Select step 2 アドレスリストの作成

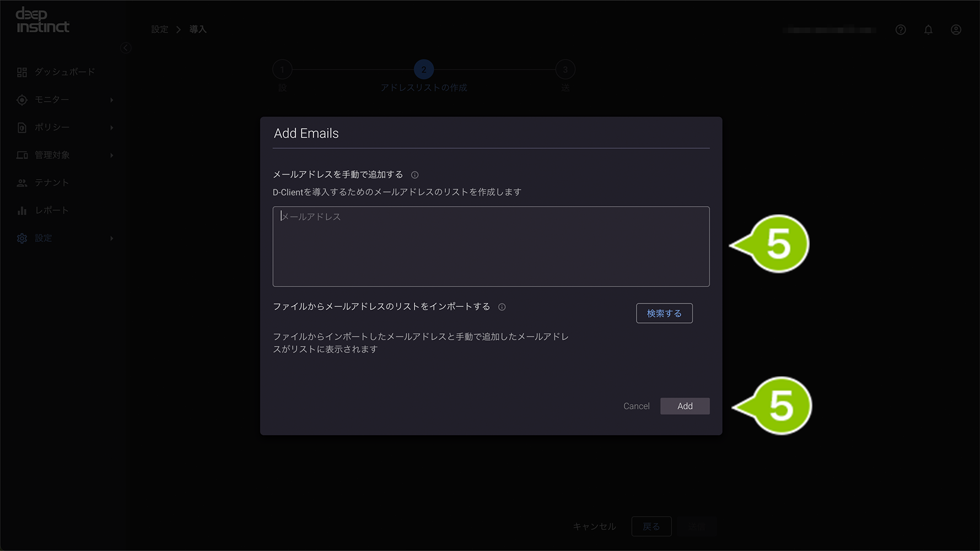pyautogui.click(x=424, y=70)
